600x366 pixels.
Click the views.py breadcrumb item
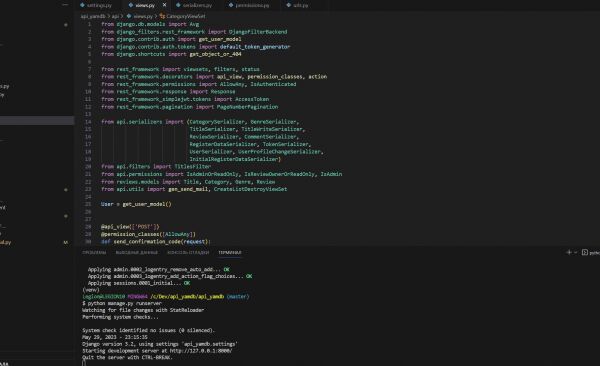[143, 16]
